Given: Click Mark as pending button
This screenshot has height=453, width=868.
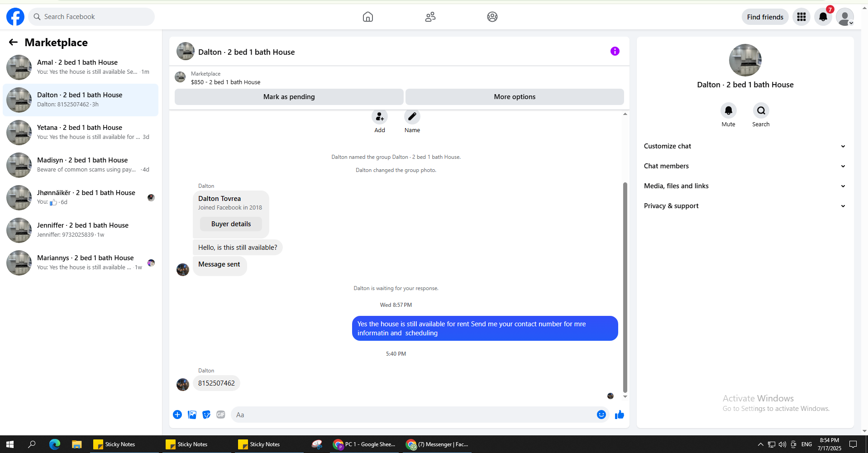Looking at the screenshot, I should click(x=289, y=97).
